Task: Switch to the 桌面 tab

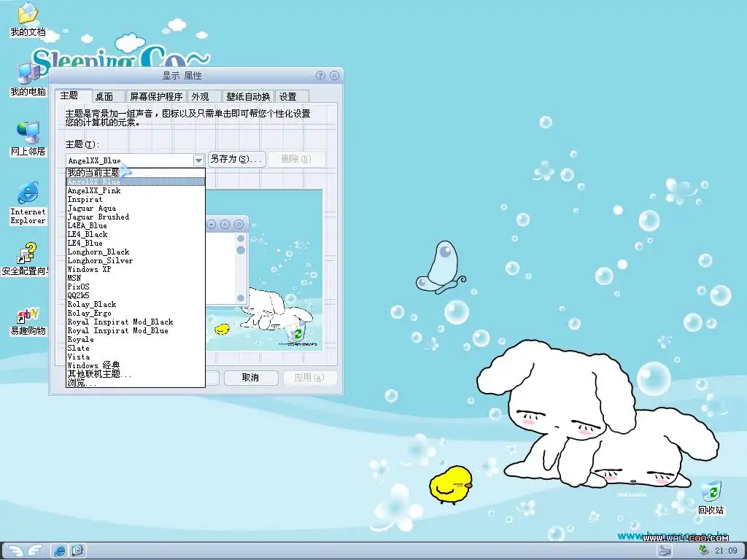Action: click(108, 97)
